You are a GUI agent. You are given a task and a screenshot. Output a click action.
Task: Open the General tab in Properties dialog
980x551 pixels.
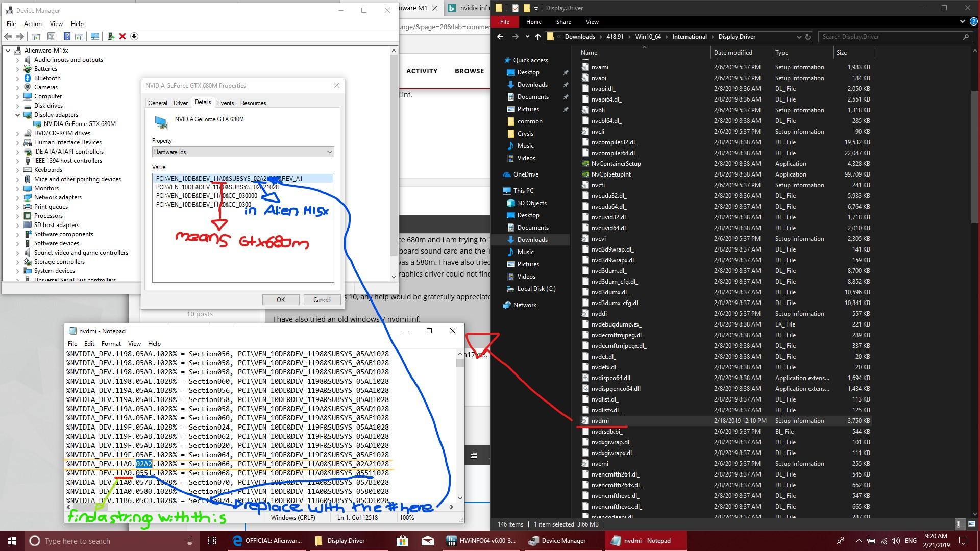[158, 103]
